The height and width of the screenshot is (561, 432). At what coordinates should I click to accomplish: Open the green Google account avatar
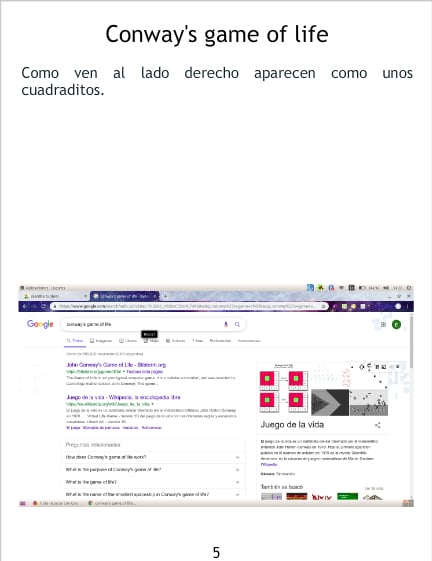pos(396,325)
